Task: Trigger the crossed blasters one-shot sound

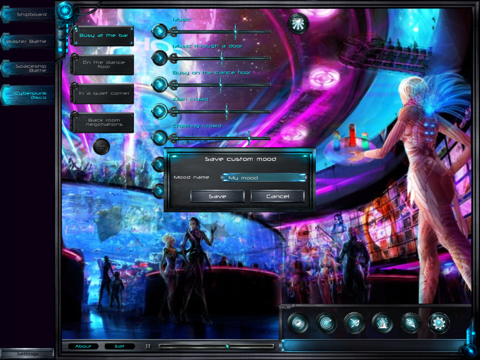Action: 354,322
